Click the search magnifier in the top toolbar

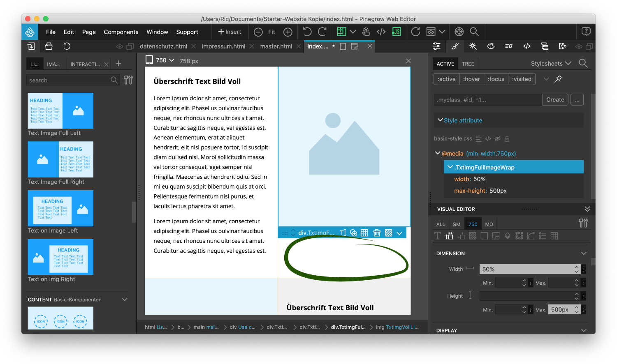click(x=474, y=32)
